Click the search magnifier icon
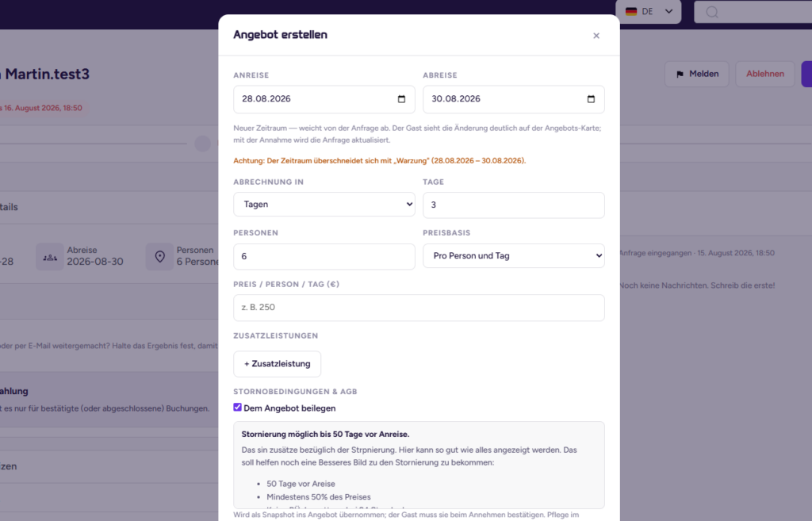Viewport: 812px width, 521px height. click(x=712, y=12)
